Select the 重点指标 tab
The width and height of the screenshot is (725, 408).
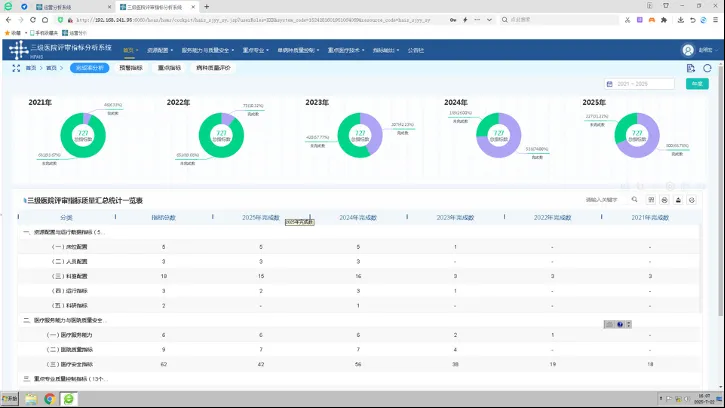pos(169,68)
